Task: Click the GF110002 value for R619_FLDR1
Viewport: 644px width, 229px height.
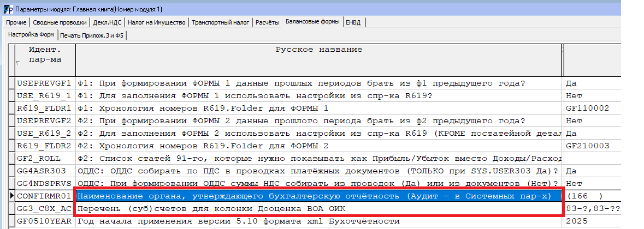Action: tap(588, 109)
